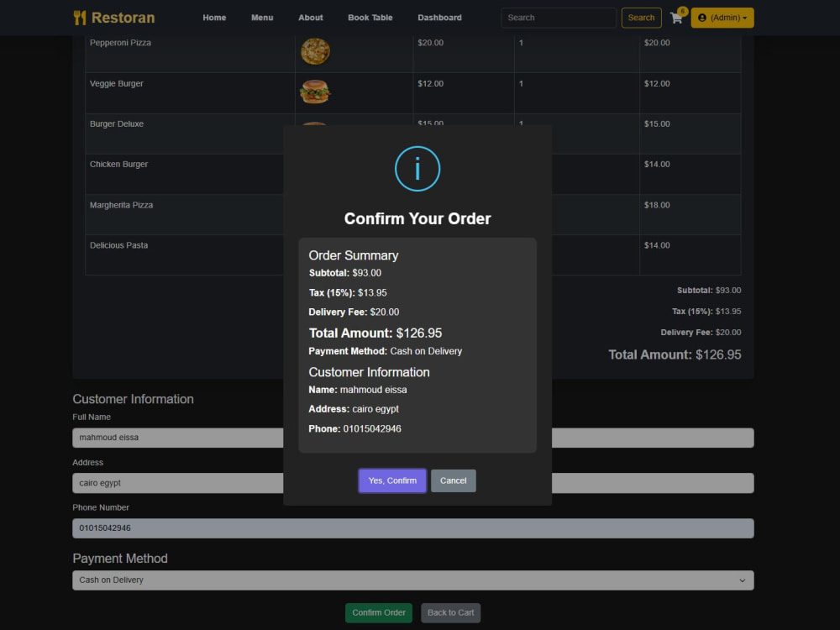The image size is (840, 630).
Task: Open the Dashboard nav item
Action: [x=440, y=18]
